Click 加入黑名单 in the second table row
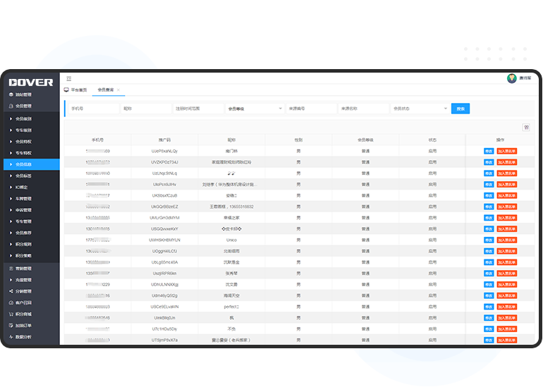 tap(507, 162)
